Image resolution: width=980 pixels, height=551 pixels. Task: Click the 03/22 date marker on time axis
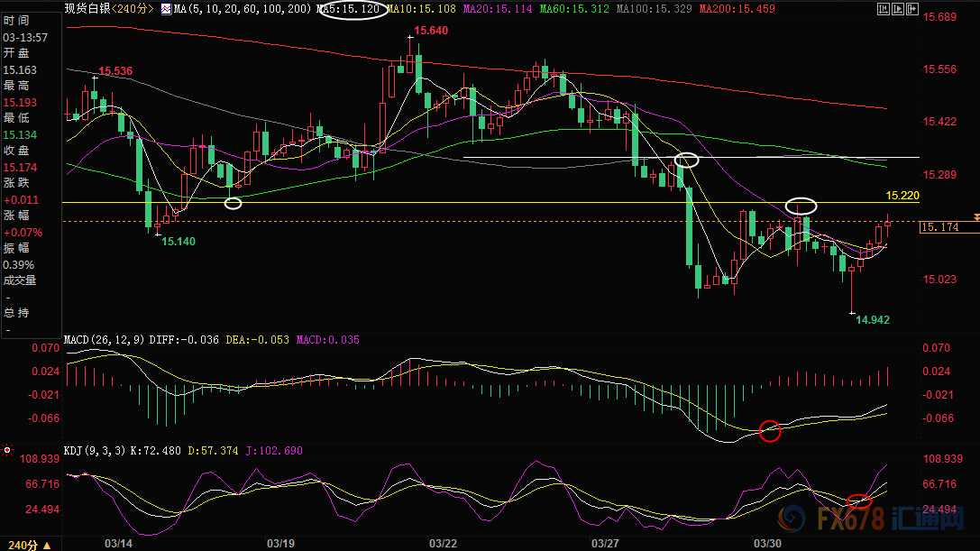click(x=443, y=544)
